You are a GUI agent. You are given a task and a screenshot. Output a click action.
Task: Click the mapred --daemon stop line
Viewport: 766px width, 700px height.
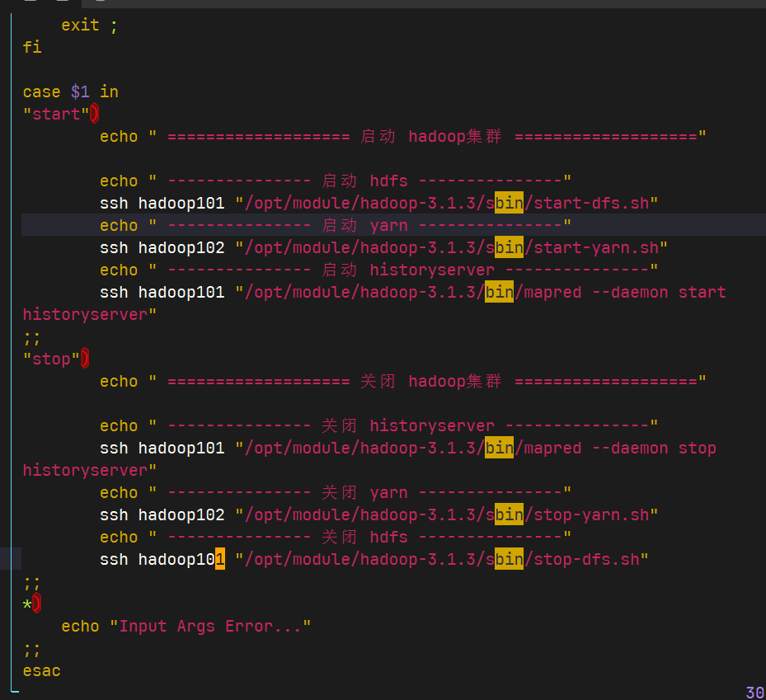(369, 459)
